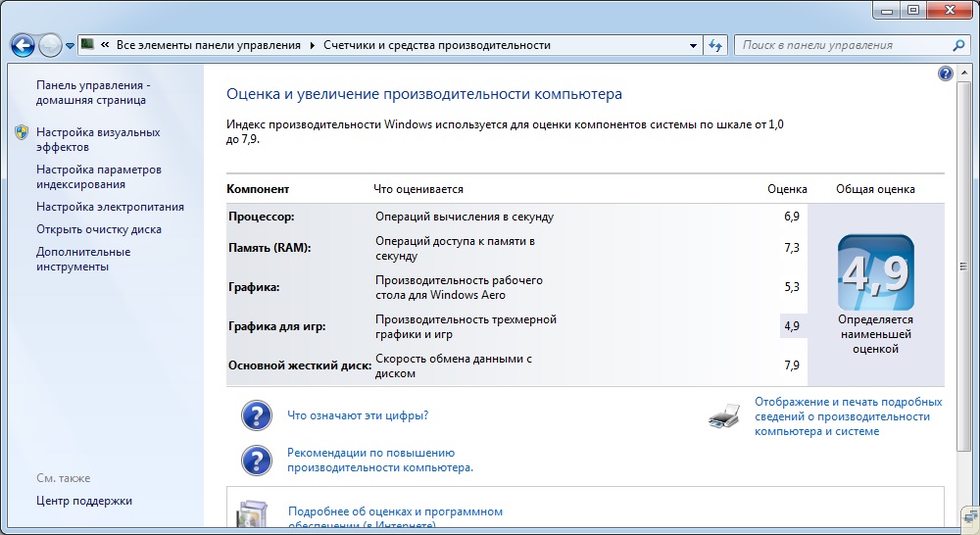Click 'Все элементы панели управления' breadcrumb

tap(209, 45)
